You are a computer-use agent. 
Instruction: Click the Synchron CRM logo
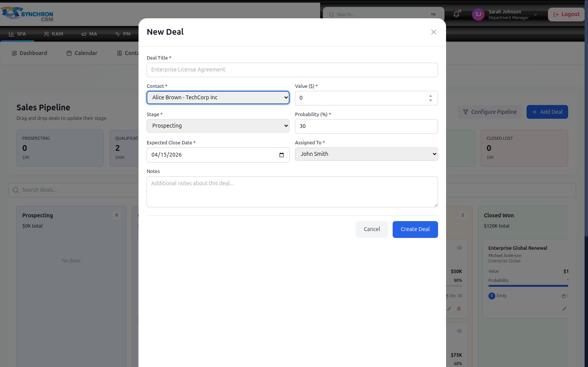point(27,14)
